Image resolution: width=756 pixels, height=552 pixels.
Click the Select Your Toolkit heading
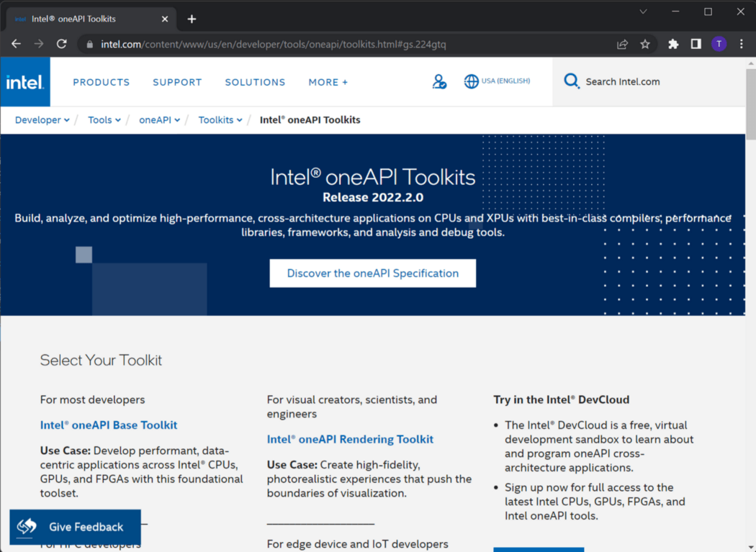(x=101, y=360)
